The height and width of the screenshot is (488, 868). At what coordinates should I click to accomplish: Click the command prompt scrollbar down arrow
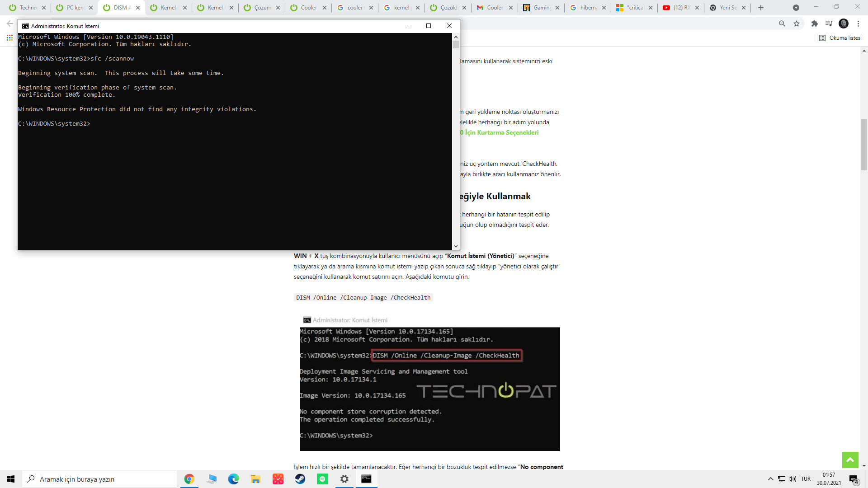click(456, 246)
